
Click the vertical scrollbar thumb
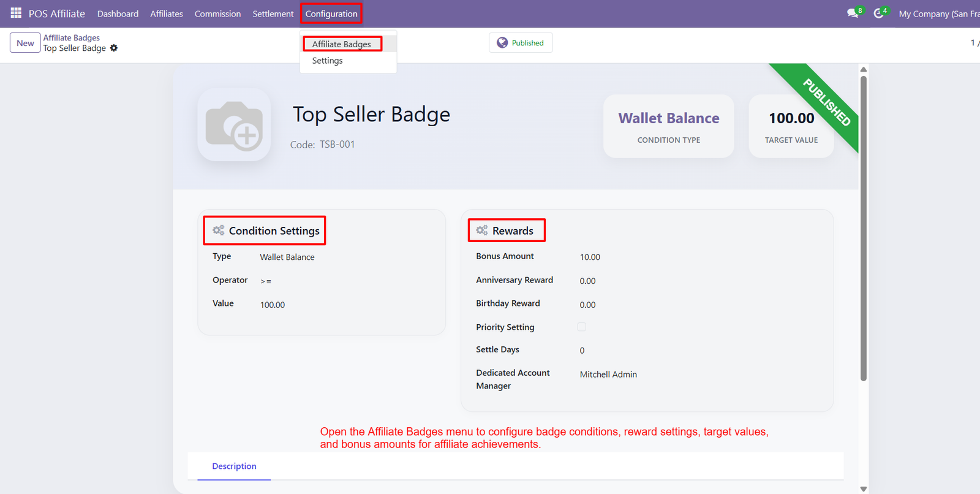pos(864,228)
